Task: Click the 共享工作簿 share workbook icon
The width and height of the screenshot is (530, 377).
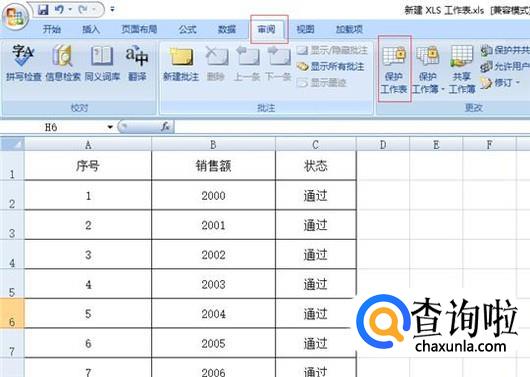Action: click(x=462, y=69)
